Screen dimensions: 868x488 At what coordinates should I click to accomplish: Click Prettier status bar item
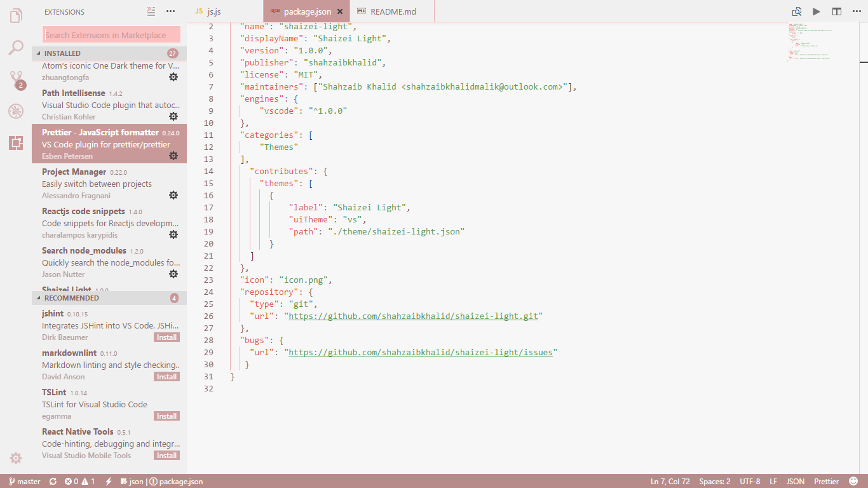pyautogui.click(x=827, y=482)
